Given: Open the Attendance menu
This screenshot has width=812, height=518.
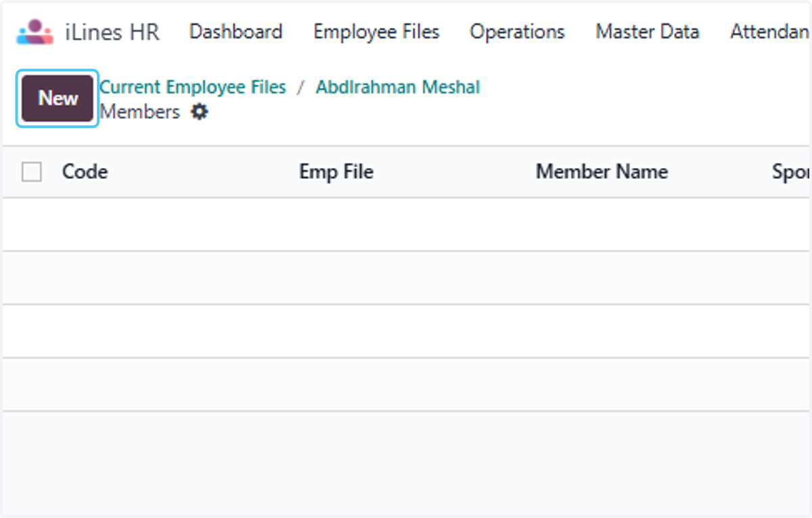Looking at the screenshot, I should click(x=770, y=32).
